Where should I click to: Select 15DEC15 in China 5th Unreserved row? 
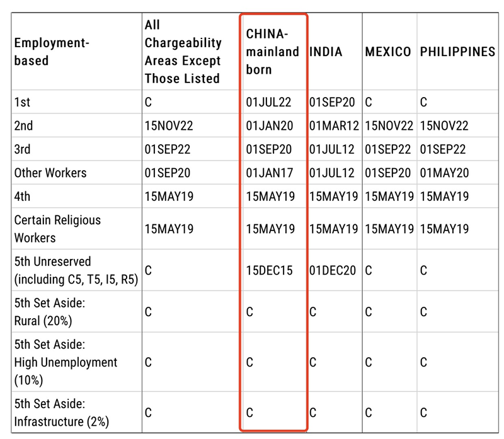click(x=270, y=270)
